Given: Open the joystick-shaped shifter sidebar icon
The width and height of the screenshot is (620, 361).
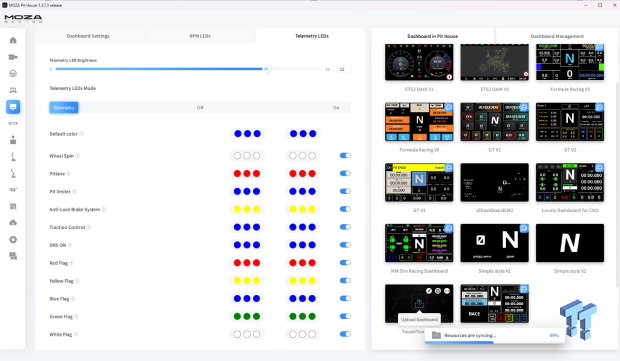Looking at the screenshot, I should click(13, 140).
